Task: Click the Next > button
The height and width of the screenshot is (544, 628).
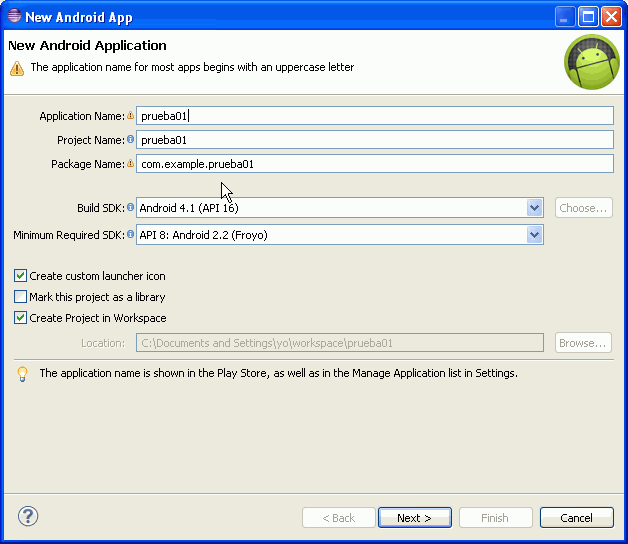Action: (x=415, y=518)
